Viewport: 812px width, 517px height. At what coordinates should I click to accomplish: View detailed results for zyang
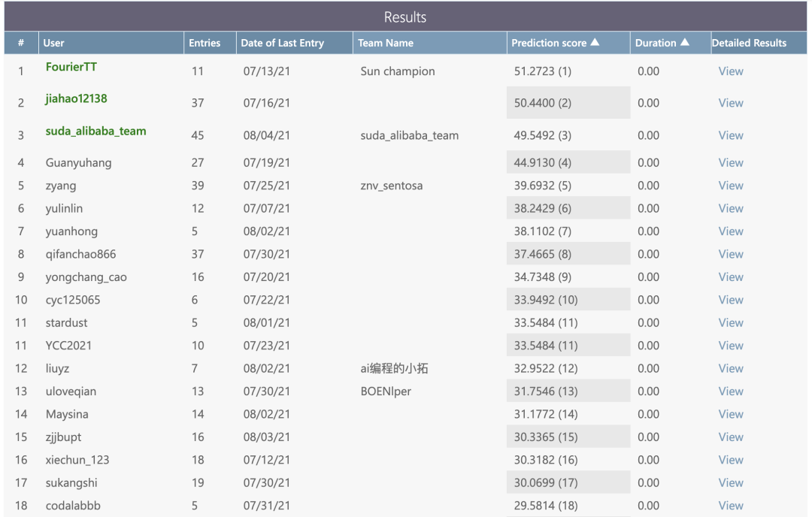point(731,186)
